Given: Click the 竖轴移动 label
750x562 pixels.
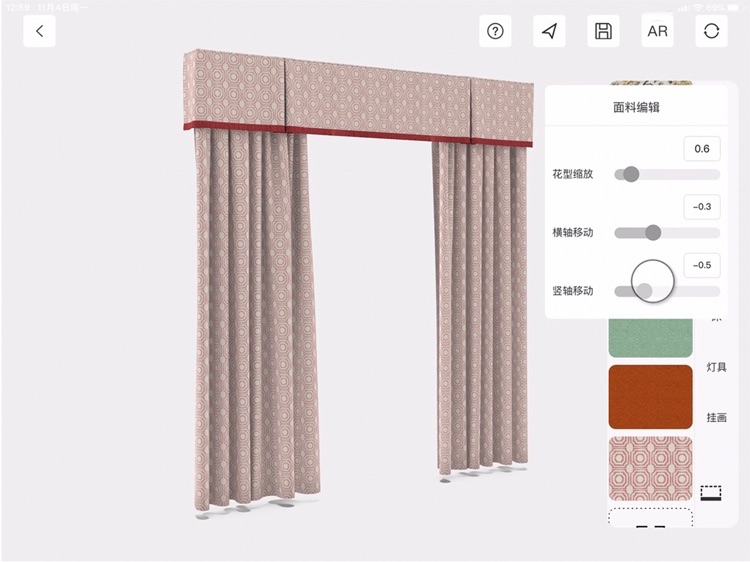Looking at the screenshot, I should [x=573, y=291].
